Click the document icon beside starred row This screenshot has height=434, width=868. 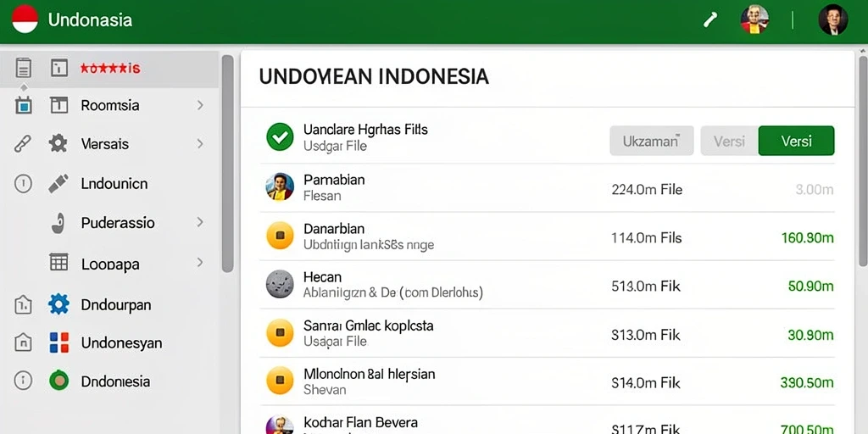[23, 68]
